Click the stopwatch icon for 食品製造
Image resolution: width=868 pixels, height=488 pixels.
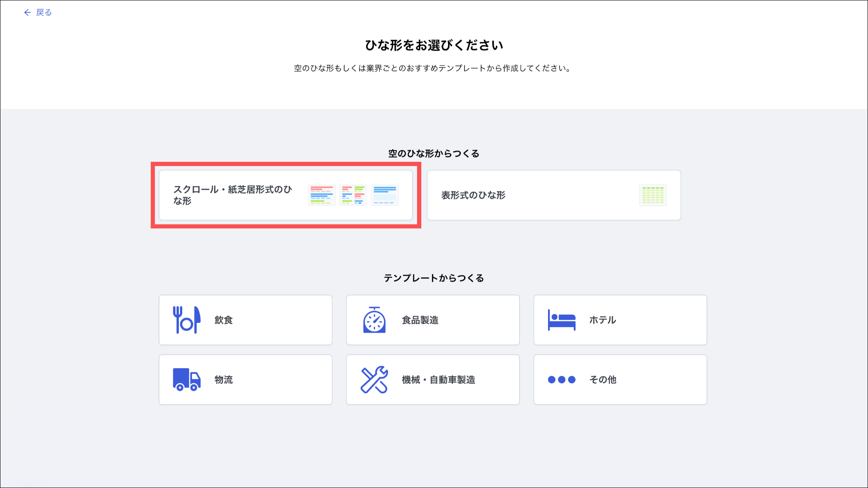click(x=374, y=320)
